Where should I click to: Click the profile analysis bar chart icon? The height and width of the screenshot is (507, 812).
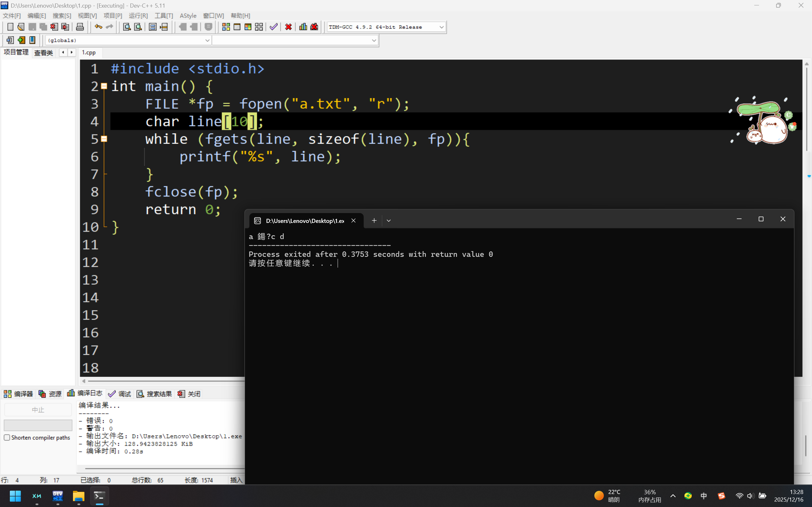click(x=303, y=27)
